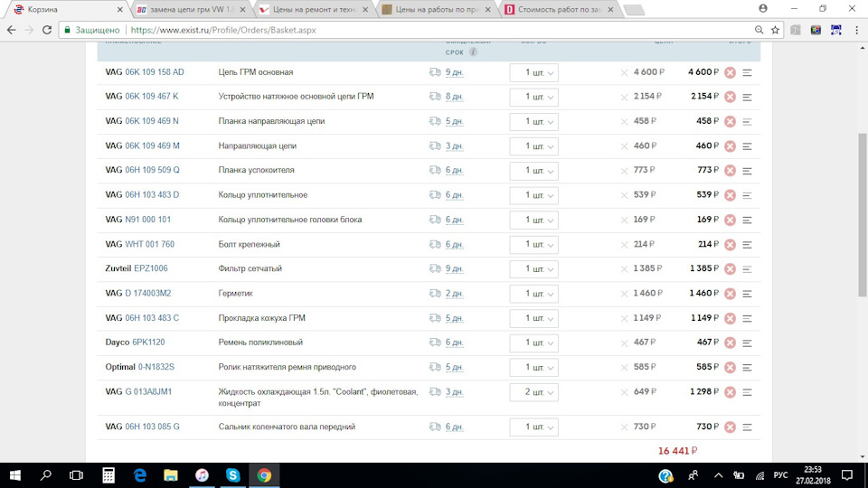The height and width of the screenshot is (488, 868).
Task: Open quantity dropdown for Цепь ГРМ основная
Action: point(533,73)
